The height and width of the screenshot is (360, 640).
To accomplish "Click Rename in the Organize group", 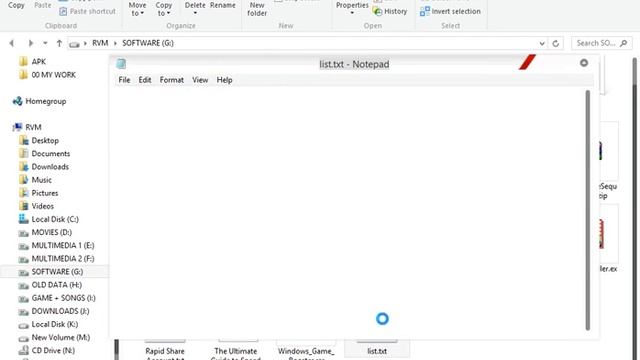I will point(222,5).
